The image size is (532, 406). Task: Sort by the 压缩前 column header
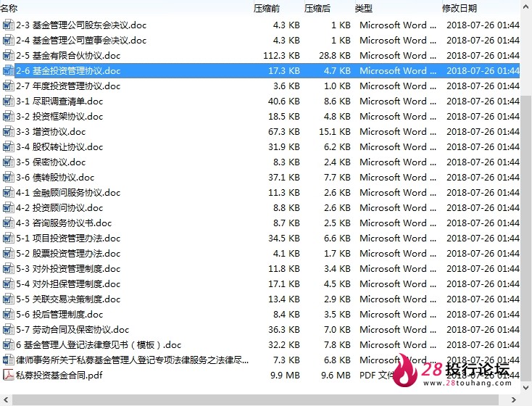pyautogui.click(x=267, y=8)
